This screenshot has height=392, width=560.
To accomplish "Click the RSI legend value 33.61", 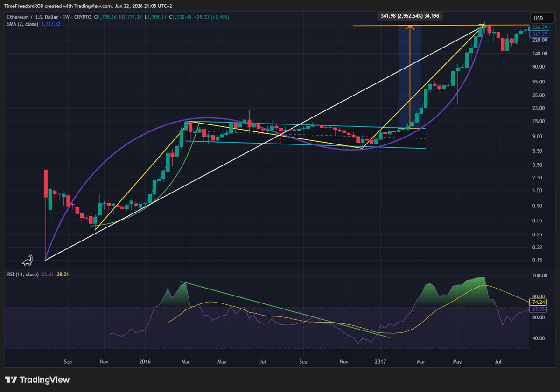I will [x=49, y=274].
